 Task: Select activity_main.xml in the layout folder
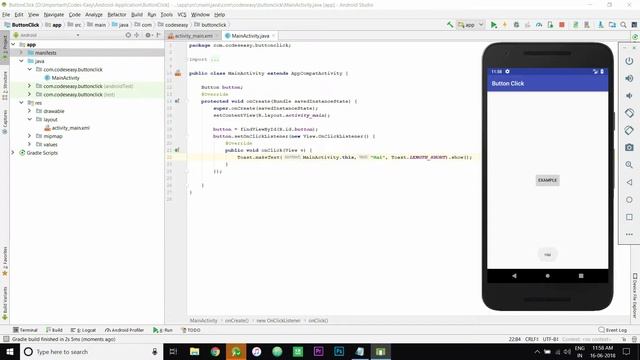point(67,128)
